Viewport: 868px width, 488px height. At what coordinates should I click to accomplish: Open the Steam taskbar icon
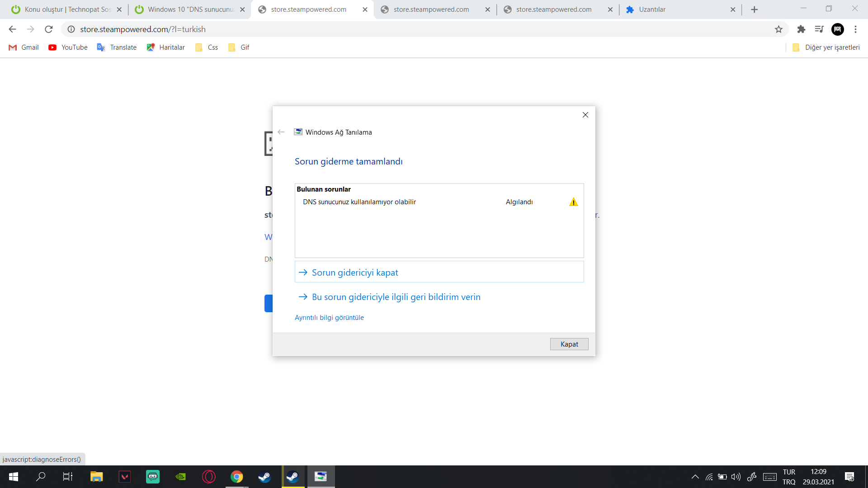point(264,477)
